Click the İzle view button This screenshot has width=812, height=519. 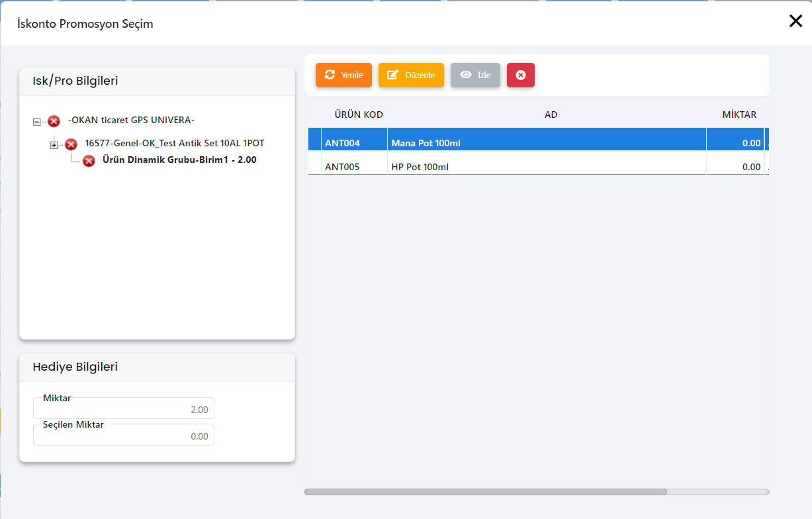point(475,75)
